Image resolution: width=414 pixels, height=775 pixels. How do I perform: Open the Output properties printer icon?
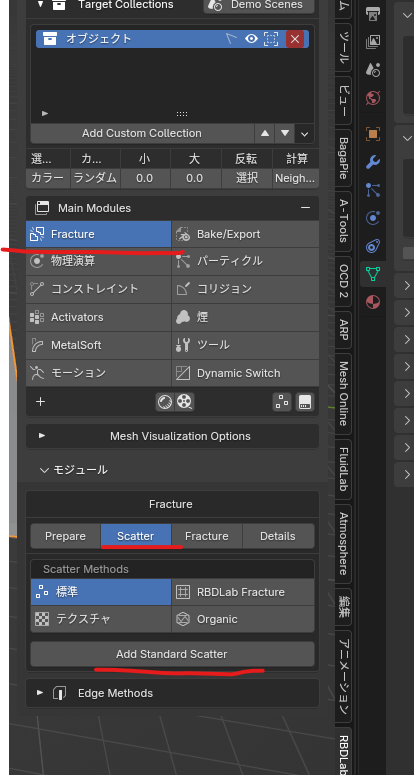tap(373, 13)
